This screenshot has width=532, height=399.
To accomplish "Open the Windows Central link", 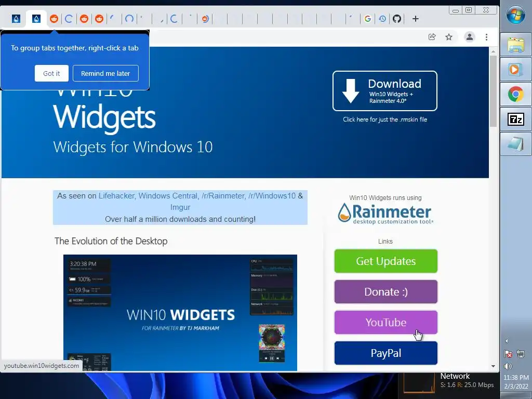I will (x=168, y=196).
